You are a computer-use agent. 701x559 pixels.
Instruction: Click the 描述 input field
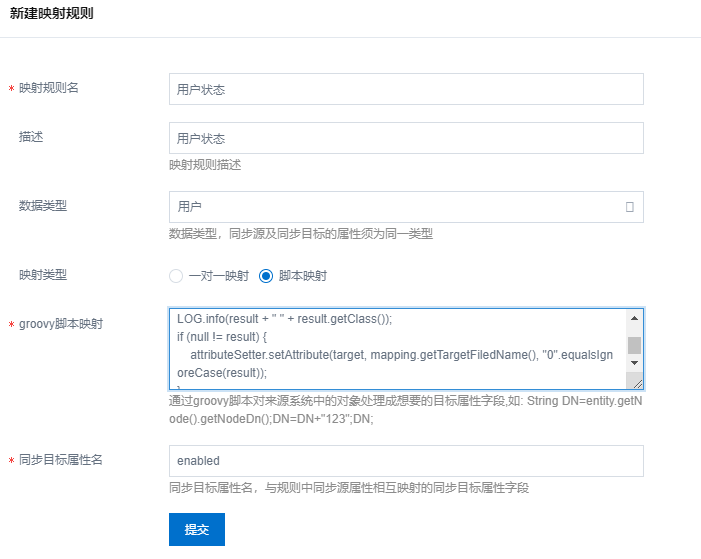406,138
